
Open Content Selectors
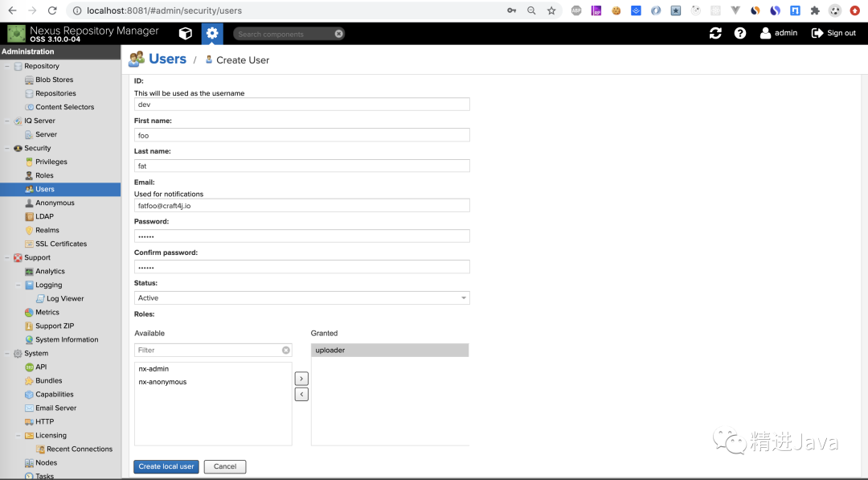[65, 107]
